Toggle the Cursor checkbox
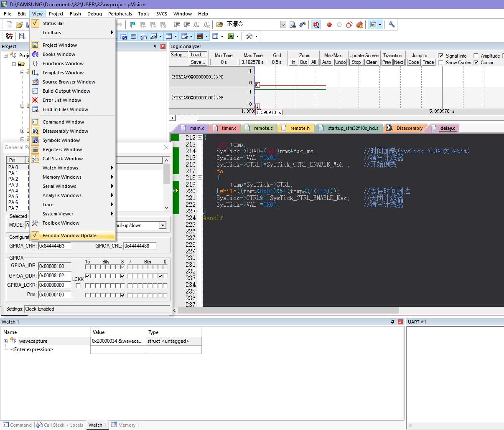Image resolution: width=504 pixels, height=430 pixels. pyautogui.click(x=476, y=62)
